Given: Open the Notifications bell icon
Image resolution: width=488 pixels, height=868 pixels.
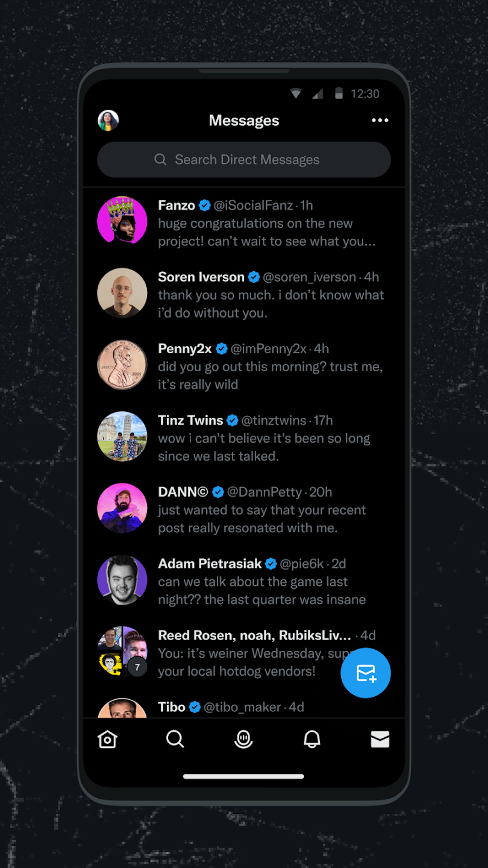Looking at the screenshot, I should click(x=311, y=740).
